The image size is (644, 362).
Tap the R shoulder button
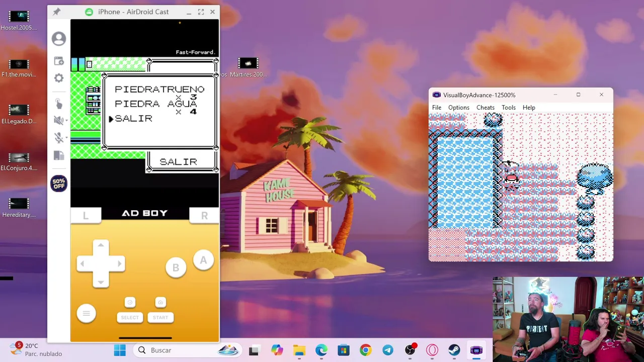pyautogui.click(x=204, y=216)
